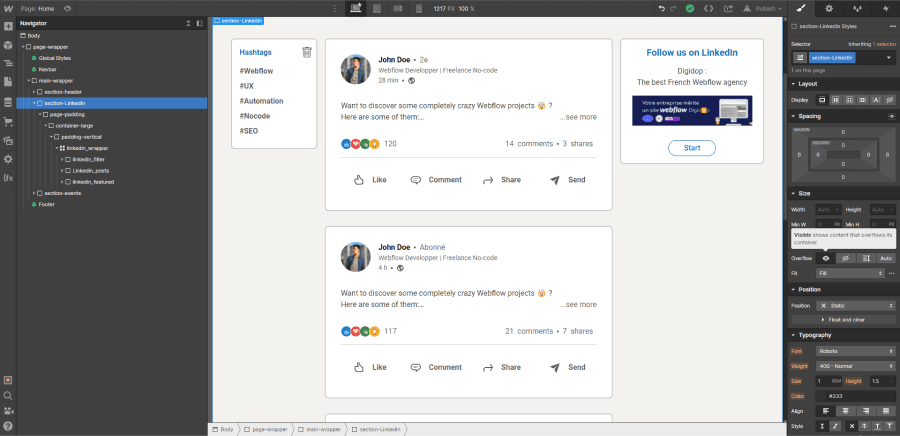This screenshot has width=900, height=436.
Task: Click the Start button in LinkedIn card
Action: [692, 148]
